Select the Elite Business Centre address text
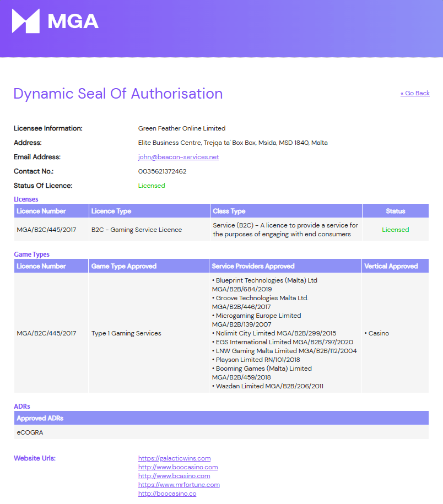The width and height of the screenshot is (443, 504). [233, 143]
